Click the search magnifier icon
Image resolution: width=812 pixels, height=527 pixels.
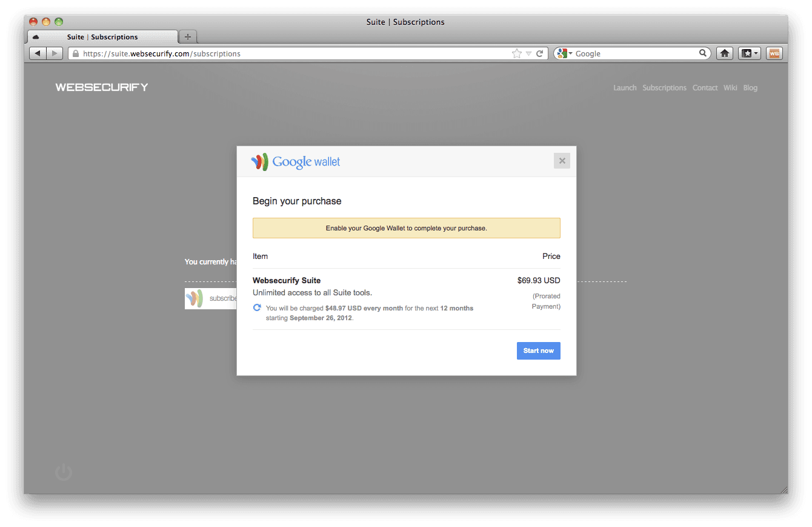[x=703, y=53]
